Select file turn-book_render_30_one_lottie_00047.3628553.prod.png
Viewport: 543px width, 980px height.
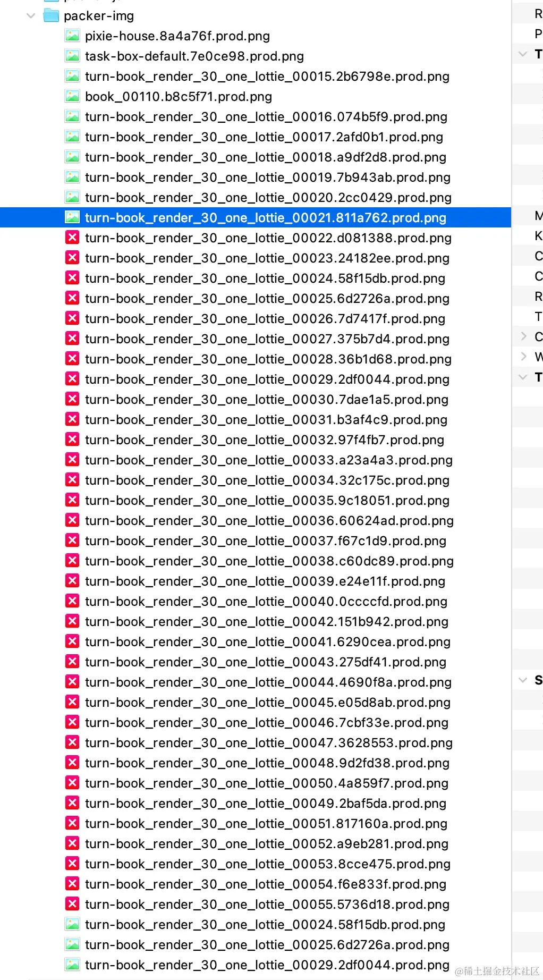click(269, 743)
